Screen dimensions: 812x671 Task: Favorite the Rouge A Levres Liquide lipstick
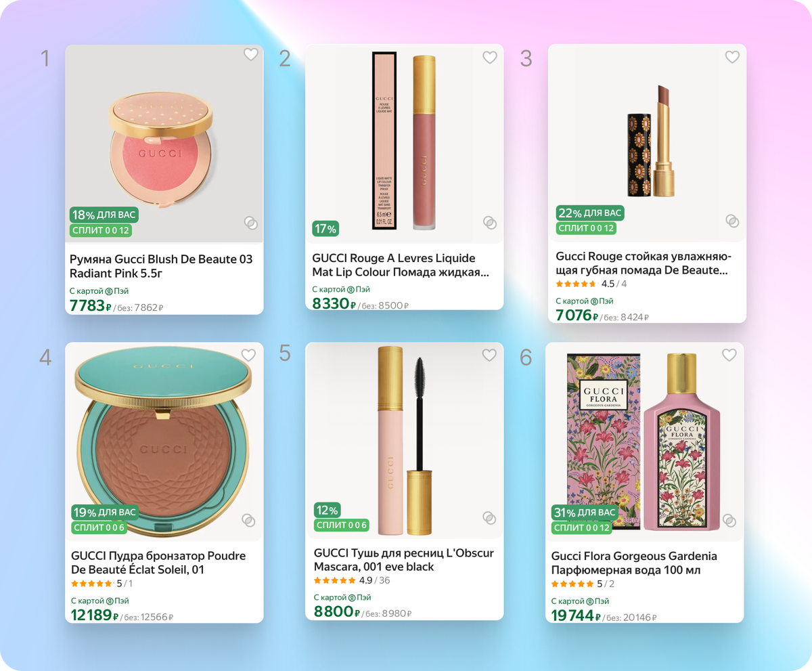tap(490, 58)
